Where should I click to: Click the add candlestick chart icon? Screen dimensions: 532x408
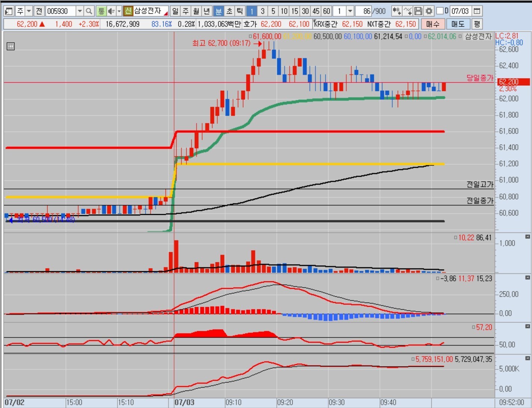(397, 11)
